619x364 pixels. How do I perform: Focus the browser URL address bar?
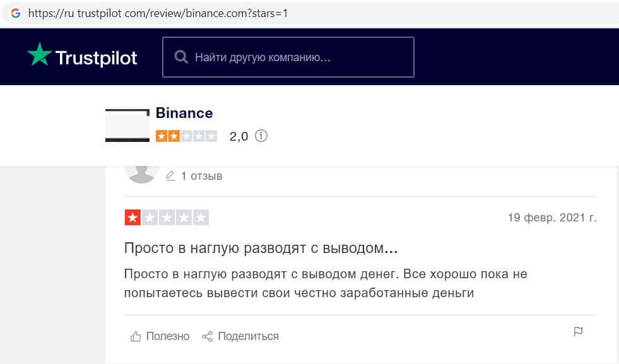(x=252, y=13)
